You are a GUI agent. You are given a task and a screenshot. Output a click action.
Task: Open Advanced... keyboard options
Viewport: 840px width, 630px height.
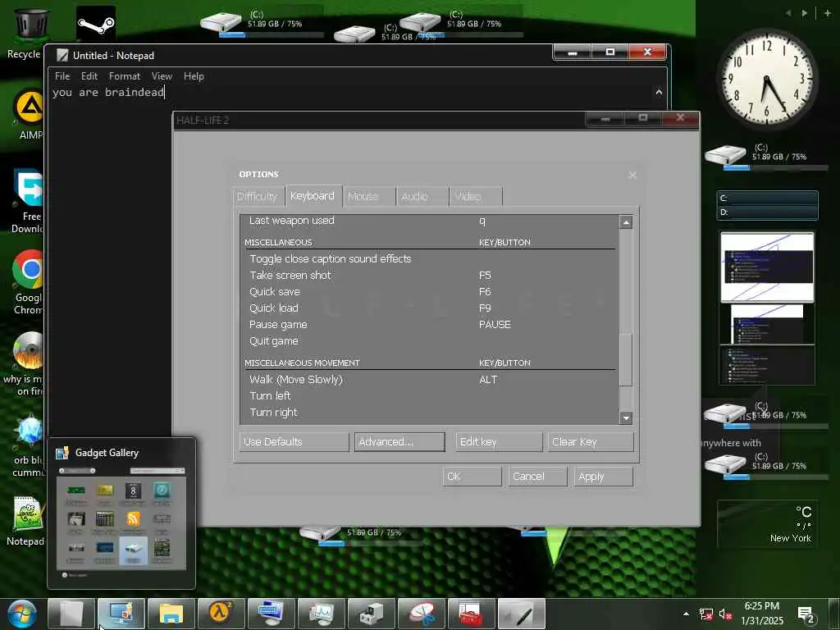click(x=399, y=442)
